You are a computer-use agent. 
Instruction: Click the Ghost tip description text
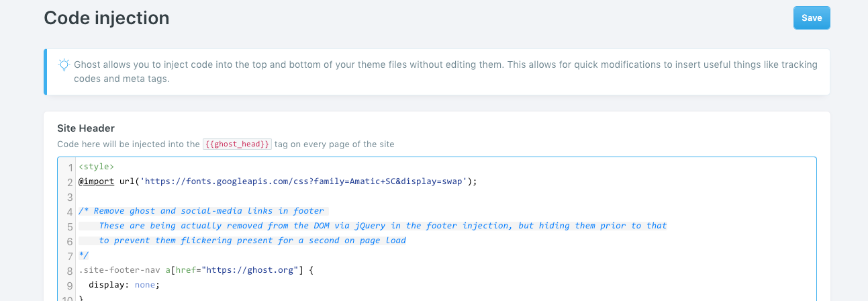[446, 72]
